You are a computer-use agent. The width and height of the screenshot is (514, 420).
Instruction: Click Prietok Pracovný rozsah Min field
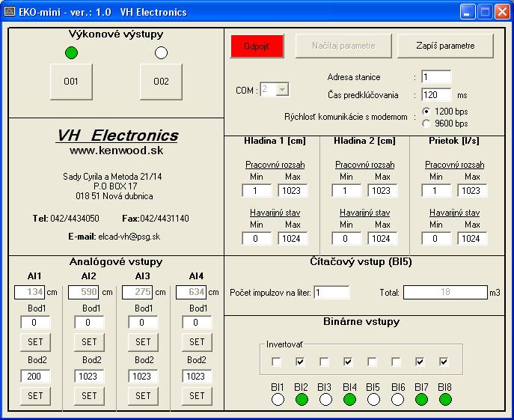click(436, 191)
